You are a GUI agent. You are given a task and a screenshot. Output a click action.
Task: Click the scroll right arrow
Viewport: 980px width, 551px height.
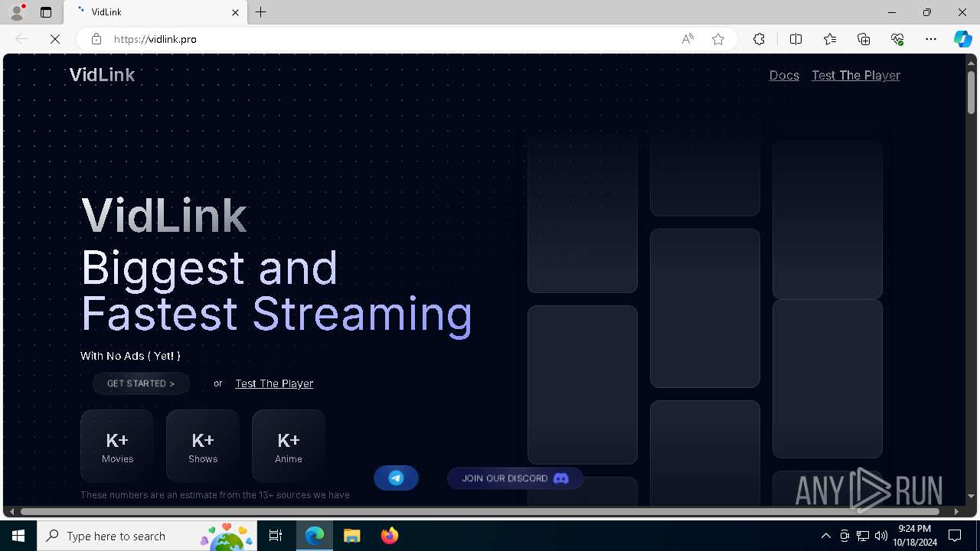tap(956, 511)
